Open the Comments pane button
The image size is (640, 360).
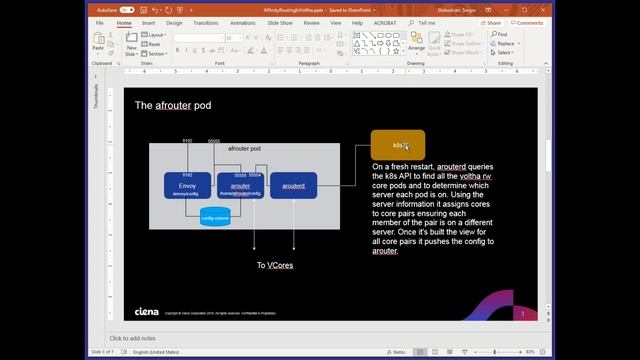pyautogui.click(x=527, y=23)
